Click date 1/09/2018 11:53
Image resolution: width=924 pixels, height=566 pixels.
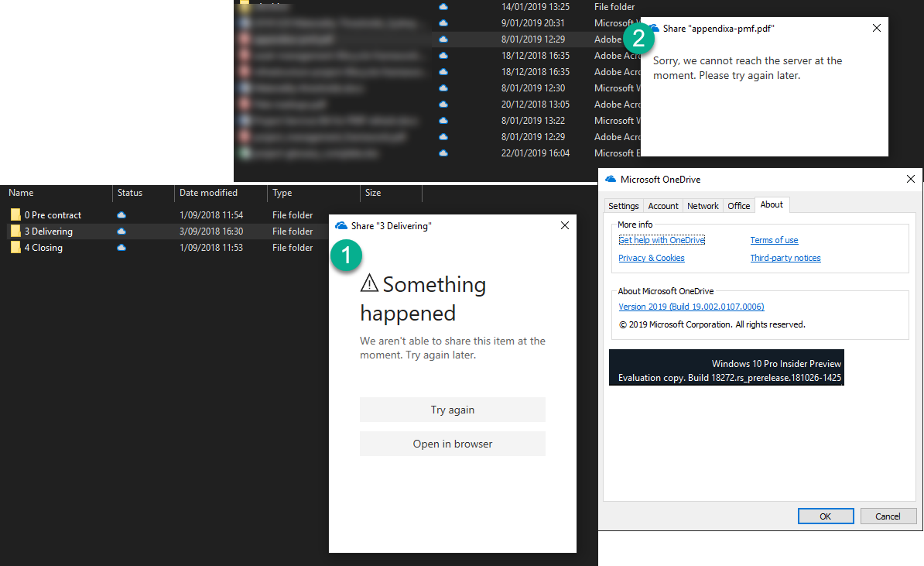211,248
